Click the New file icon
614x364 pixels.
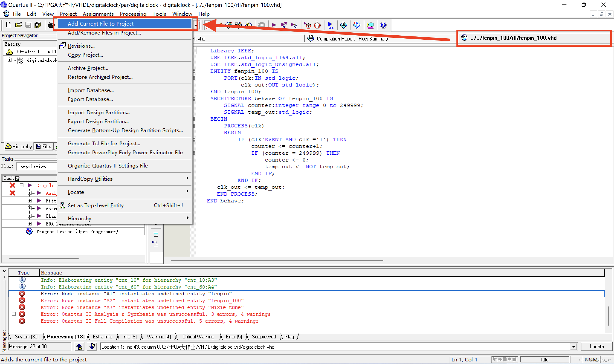tap(9, 25)
